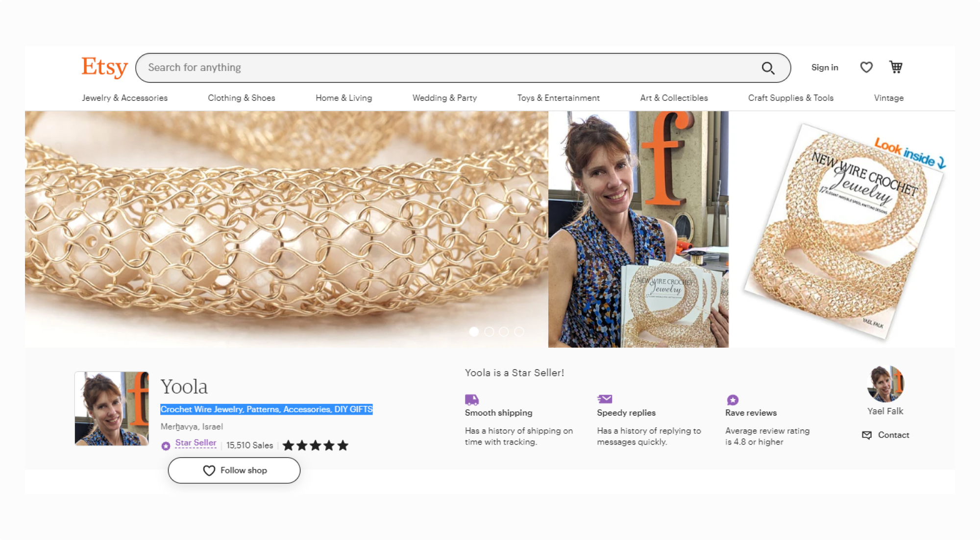Screen dimensions: 980x540
Task: Click the Star Seller badge icon
Action: pos(166,446)
